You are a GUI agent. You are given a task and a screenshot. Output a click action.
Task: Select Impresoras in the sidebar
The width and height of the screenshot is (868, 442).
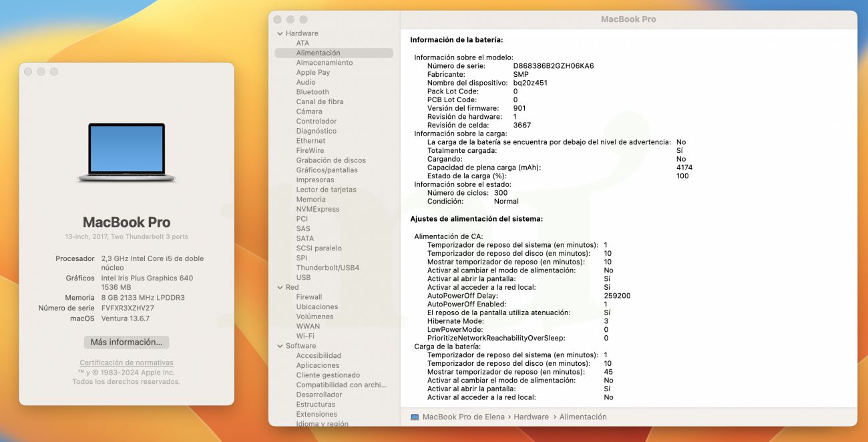click(315, 180)
